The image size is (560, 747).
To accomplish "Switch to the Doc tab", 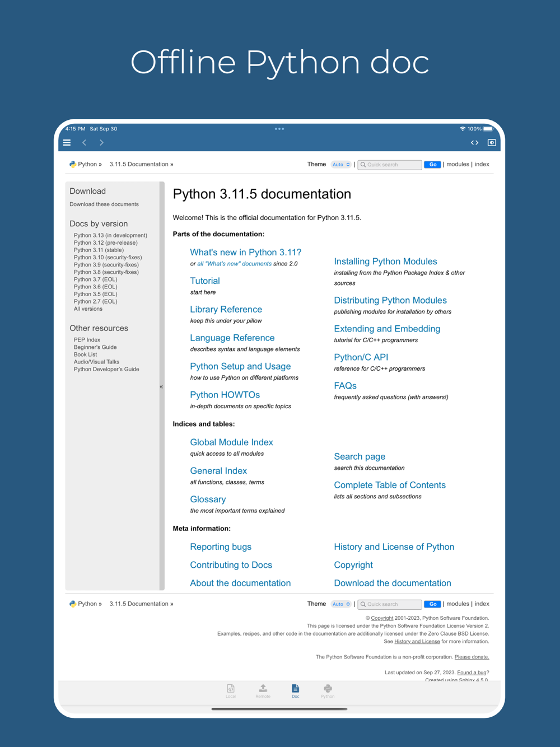I will coord(295,691).
